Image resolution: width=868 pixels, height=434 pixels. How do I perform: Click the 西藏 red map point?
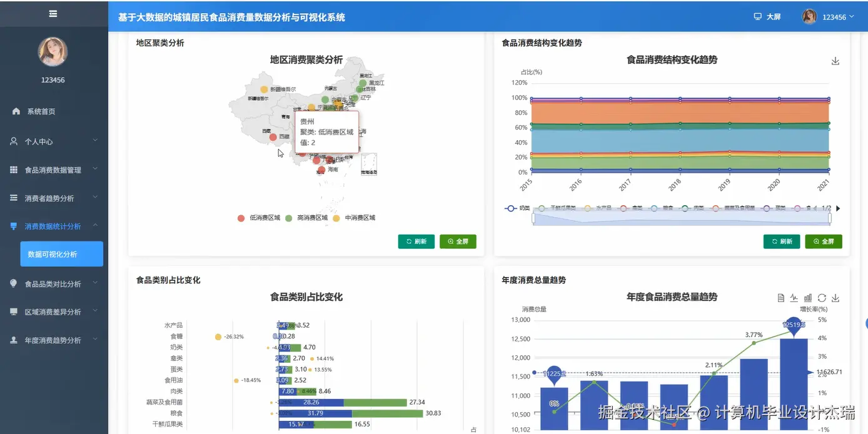tap(273, 137)
